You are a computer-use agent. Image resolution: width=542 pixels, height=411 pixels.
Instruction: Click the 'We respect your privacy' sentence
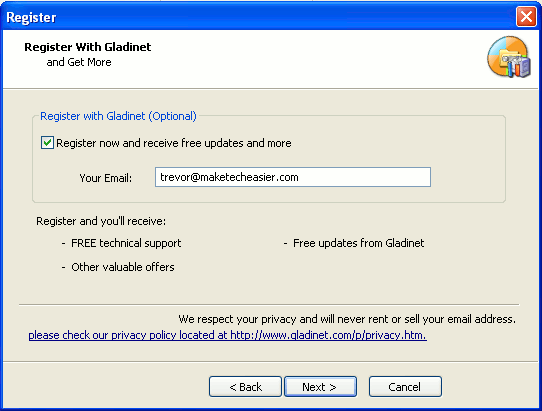click(x=347, y=319)
